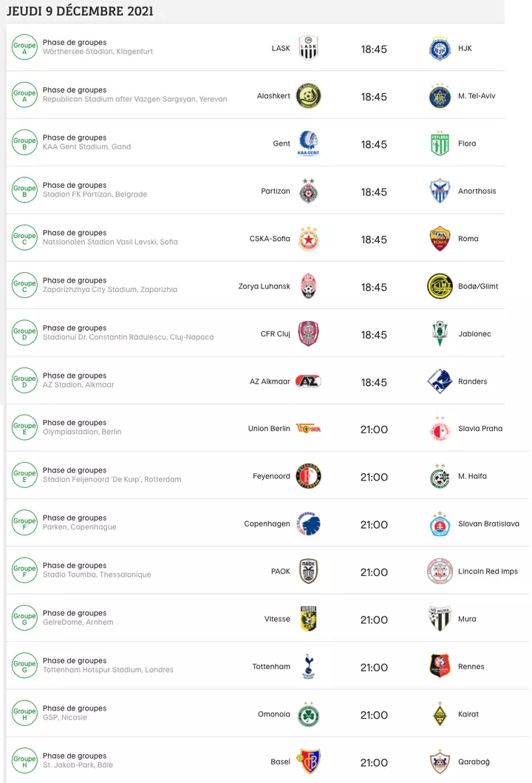The height and width of the screenshot is (783, 532).
Task: Click the Basel club crest
Action: point(308,762)
